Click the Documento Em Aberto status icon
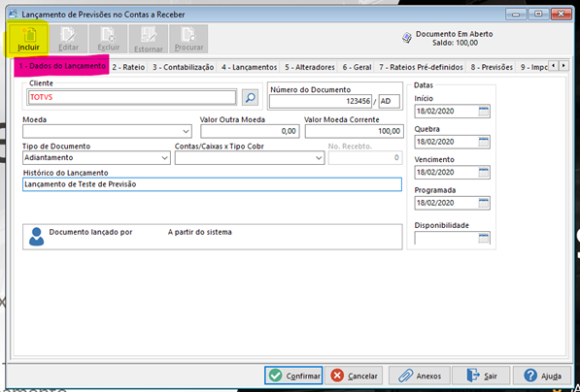 (x=407, y=38)
